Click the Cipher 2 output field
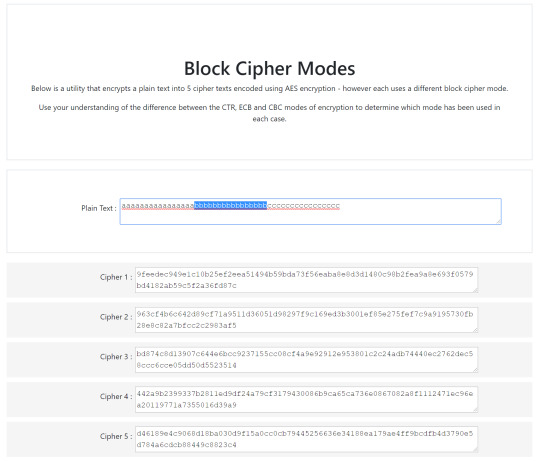540x461 pixels. [x=306, y=320]
